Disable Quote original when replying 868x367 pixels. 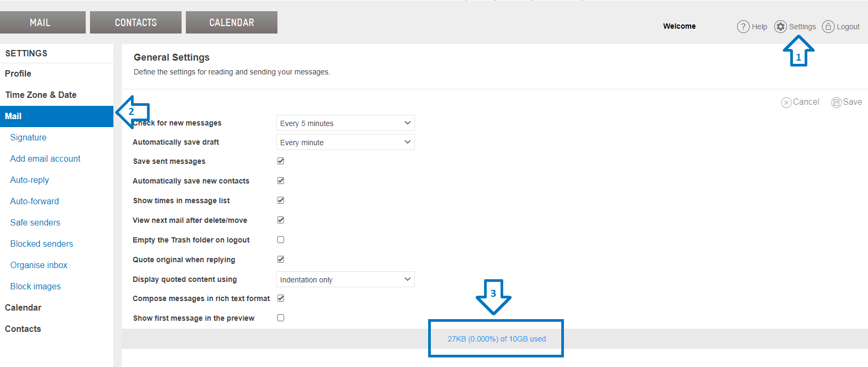click(x=281, y=260)
